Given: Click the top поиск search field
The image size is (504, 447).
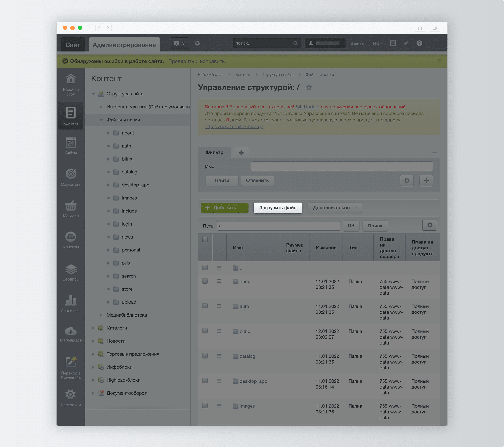Looking at the screenshot, I should (267, 43).
